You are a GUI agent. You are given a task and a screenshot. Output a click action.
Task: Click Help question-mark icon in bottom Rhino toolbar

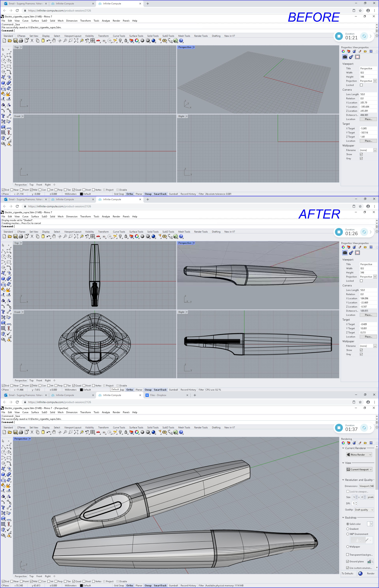(181, 432)
